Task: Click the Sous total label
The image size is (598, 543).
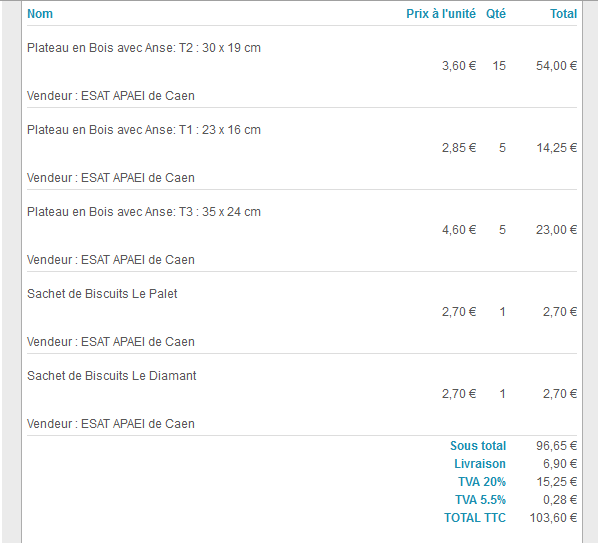Action: click(478, 445)
